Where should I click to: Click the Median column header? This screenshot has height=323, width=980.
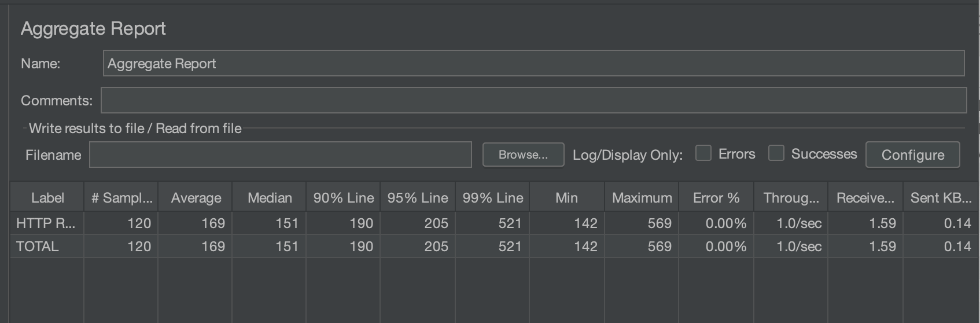[x=270, y=198]
